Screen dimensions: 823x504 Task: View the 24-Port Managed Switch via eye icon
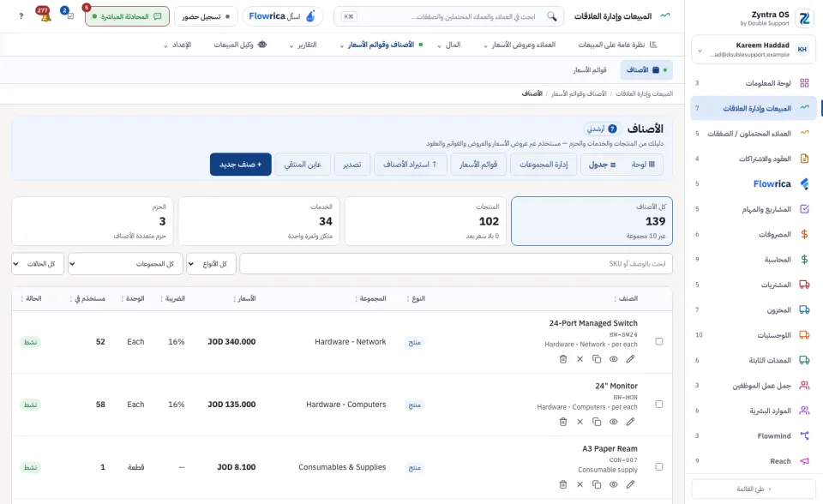pos(614,359)
